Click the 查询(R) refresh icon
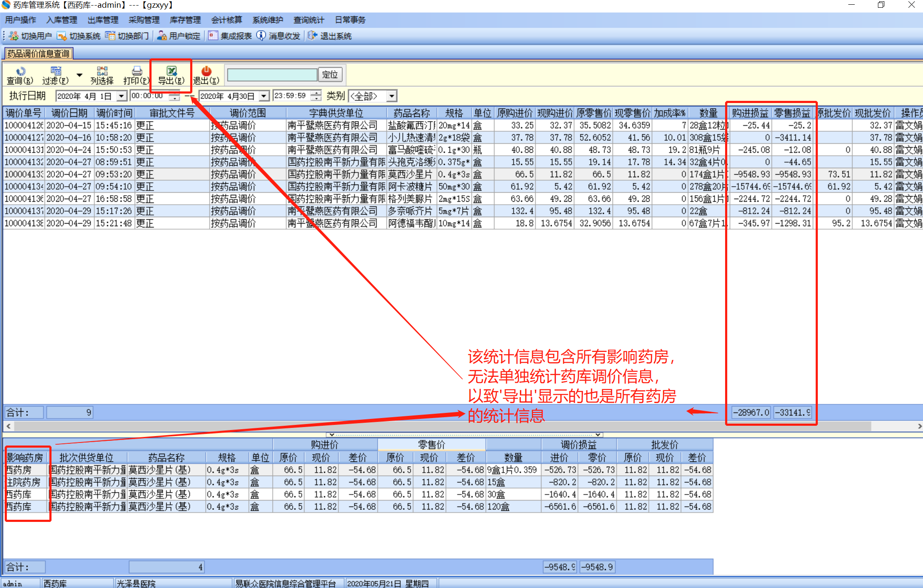 click(20, 71)
